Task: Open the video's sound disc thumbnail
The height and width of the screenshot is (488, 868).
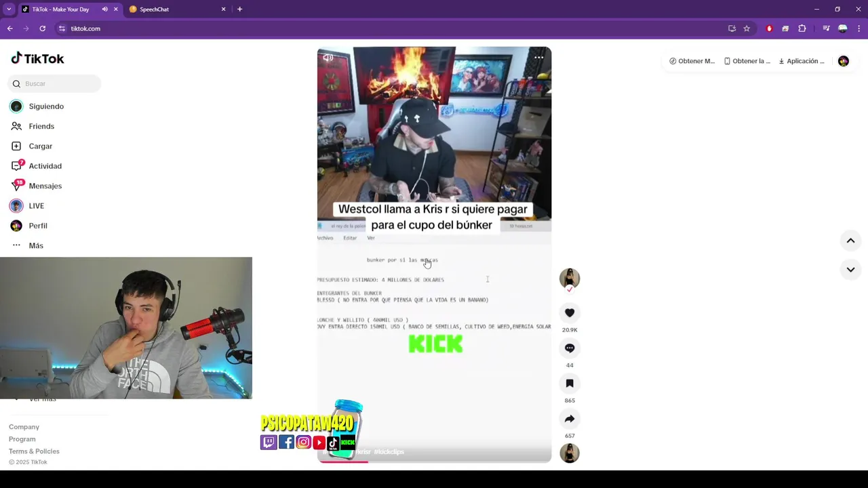Action: pyautogui.click(x=570, y=453)
